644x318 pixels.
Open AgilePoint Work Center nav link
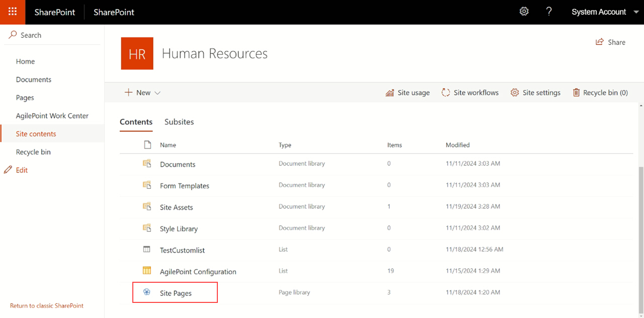52,116
